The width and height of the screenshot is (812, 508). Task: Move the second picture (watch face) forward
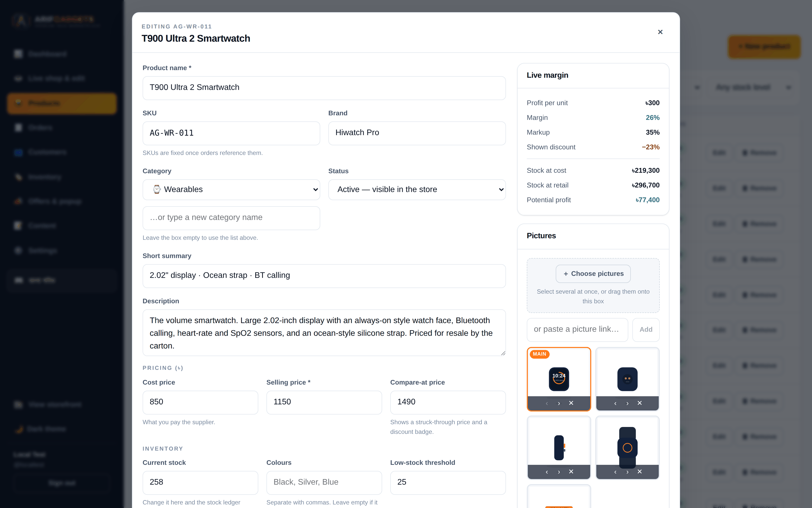point(628,403)
